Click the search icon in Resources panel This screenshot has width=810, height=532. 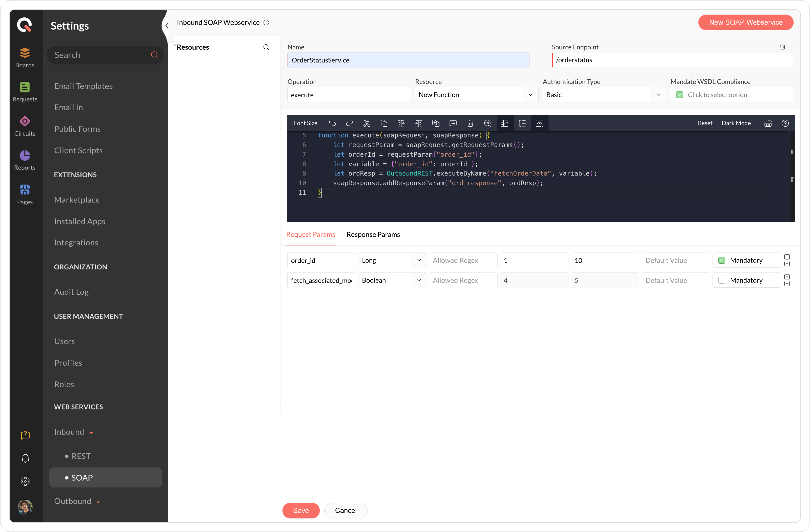point(266,47)
